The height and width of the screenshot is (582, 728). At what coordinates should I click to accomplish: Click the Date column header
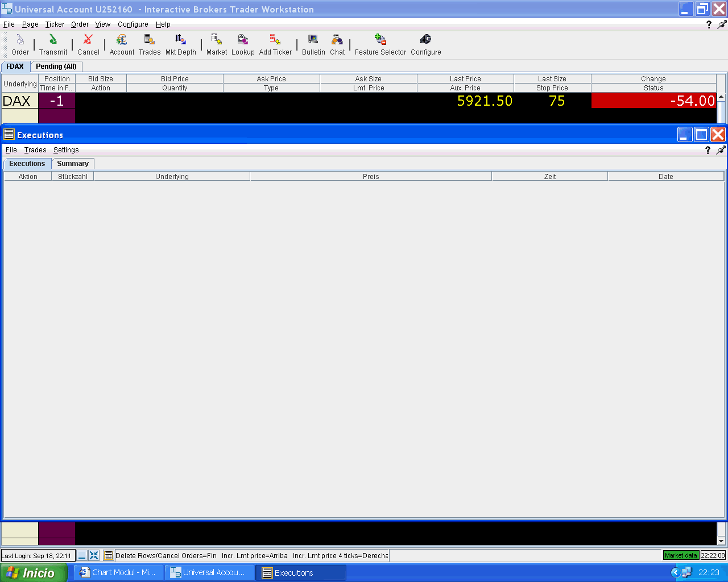666,177
